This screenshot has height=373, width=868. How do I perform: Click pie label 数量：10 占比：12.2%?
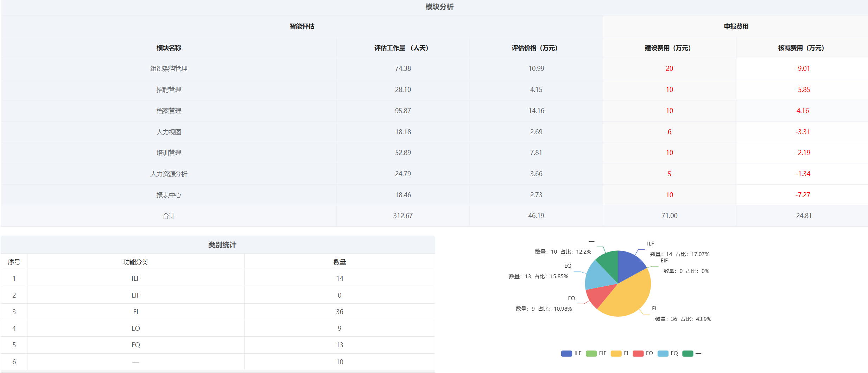563,252
